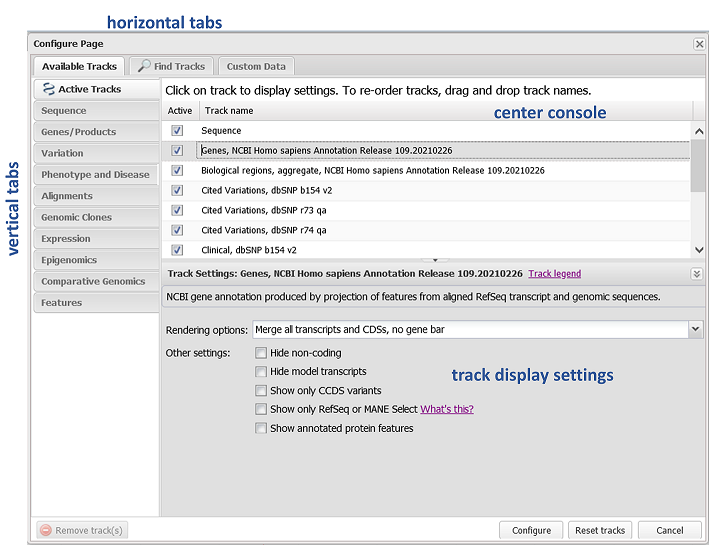This screenshot has height=545, width=722.
Task: Click the Active Tracks helix icon
Action: tap(48, 89)
